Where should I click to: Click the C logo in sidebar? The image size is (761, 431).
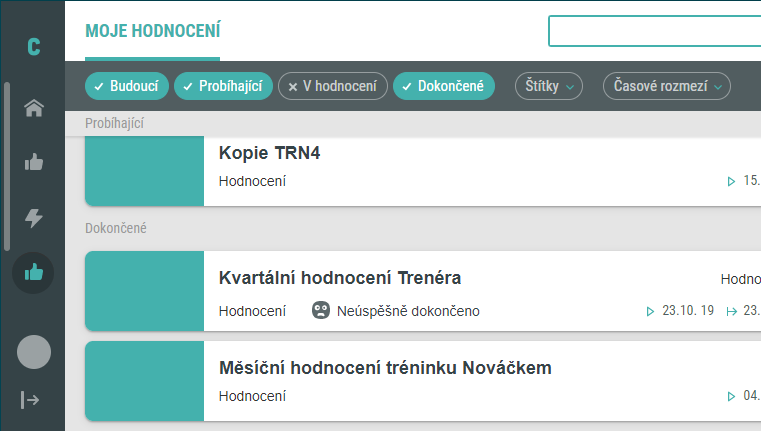[33, 47]
